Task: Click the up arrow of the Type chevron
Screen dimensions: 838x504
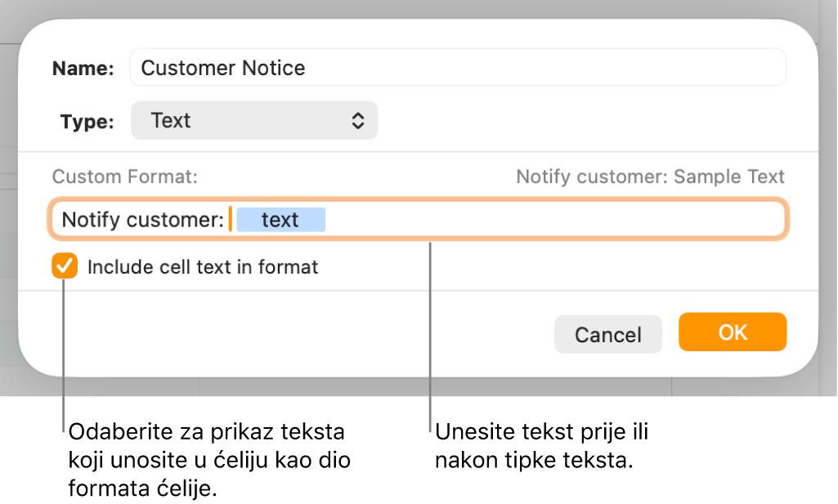Action: click(360, 115)
